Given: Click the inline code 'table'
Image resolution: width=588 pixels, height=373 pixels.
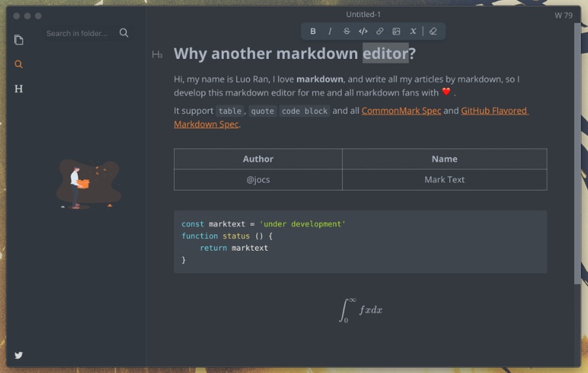Looking at the screenshot, I should (x=230, y=111).
